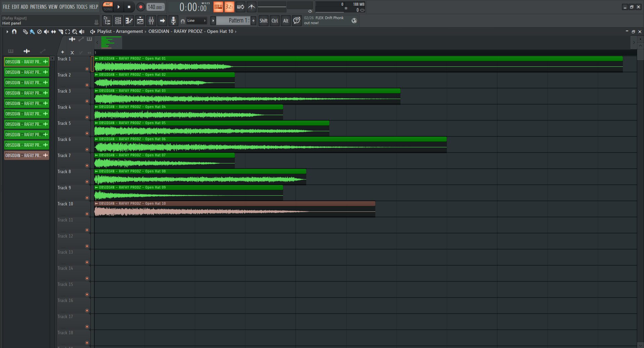644x348 pixels.
Task: Click the microphone recording icon
Action: (173, 21)
